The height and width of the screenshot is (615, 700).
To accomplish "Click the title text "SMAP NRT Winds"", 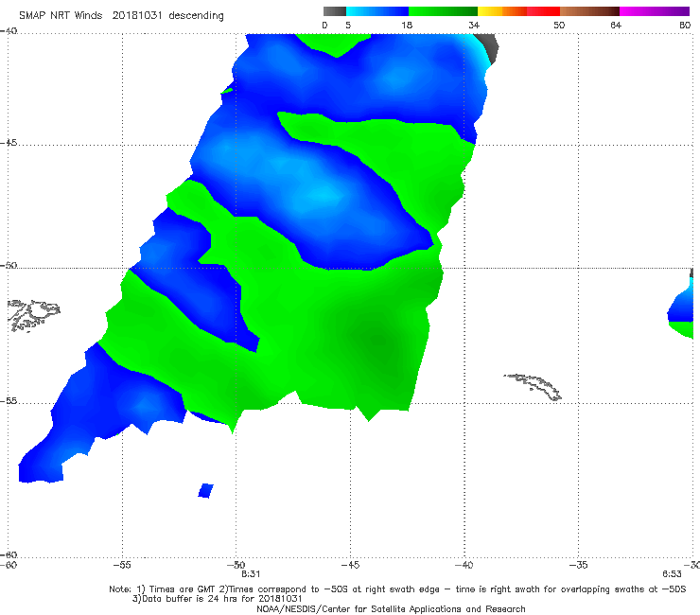I will (61, 16).
